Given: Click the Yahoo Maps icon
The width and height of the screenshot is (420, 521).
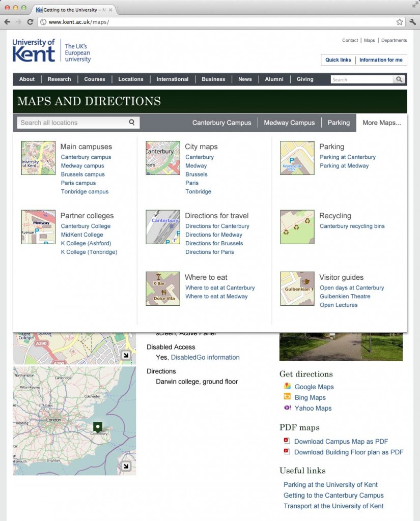Looking at the screenshot, I should (x=288, y=408).
